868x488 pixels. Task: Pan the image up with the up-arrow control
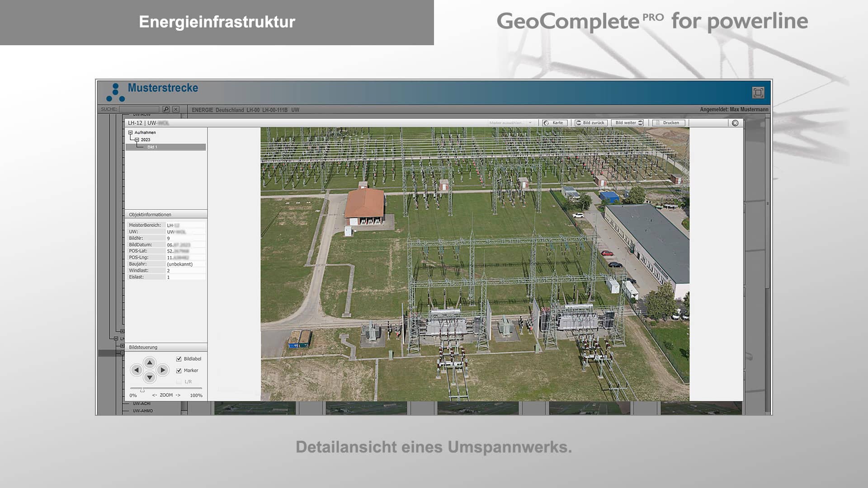click(150, 362)
